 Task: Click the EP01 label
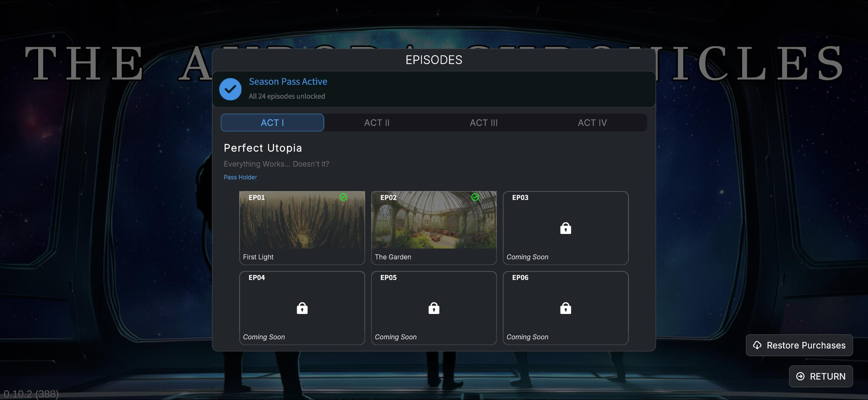pos(256,198)
